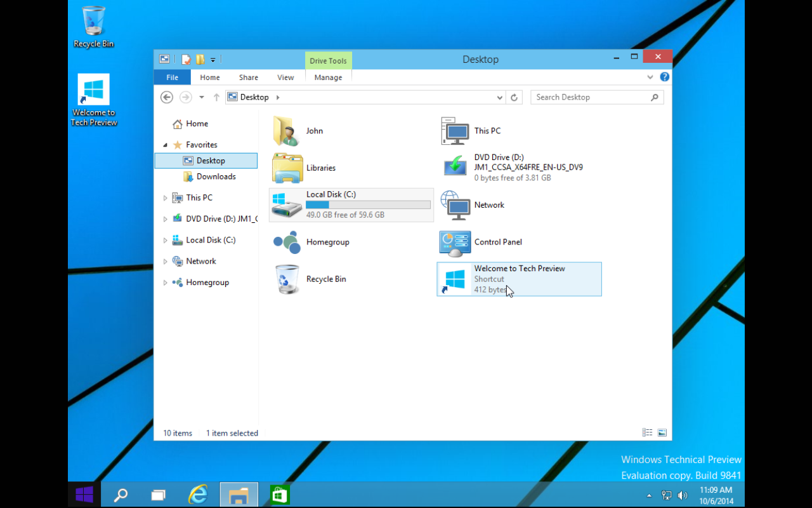Viewport: 812px width, 508px height.
Task: Expand DVD Drive (D:) in navigation pane
Action: [x=166, y=219]
